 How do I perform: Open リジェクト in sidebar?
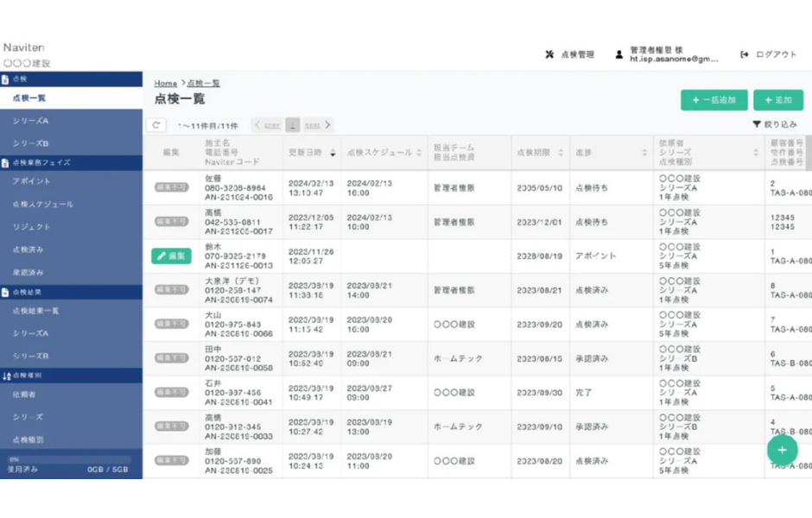pyautogui.click(x=71, y=227)
